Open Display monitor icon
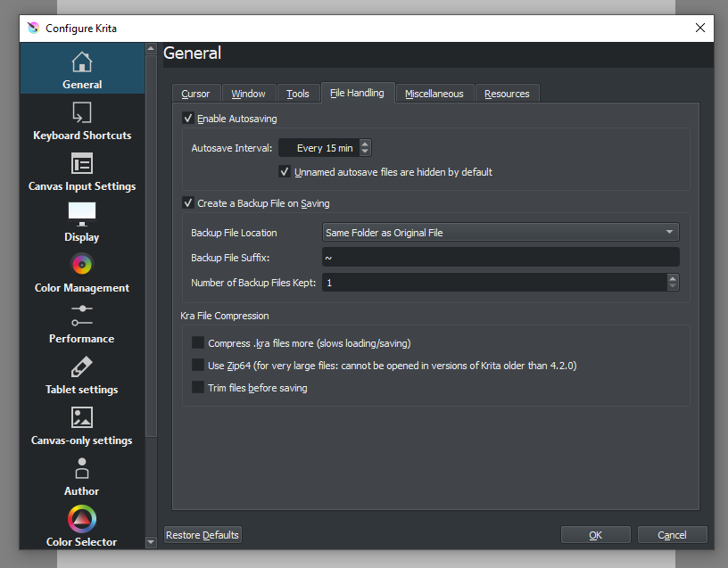This screenshot has width=728, height=568. pos(82,214)
